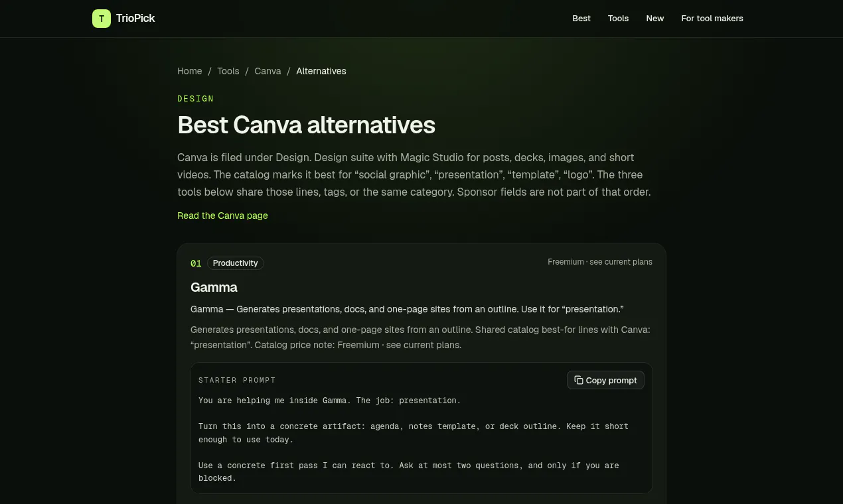
Task: Click the Alternatives breadcrumb text
Action: coord(321,71)
